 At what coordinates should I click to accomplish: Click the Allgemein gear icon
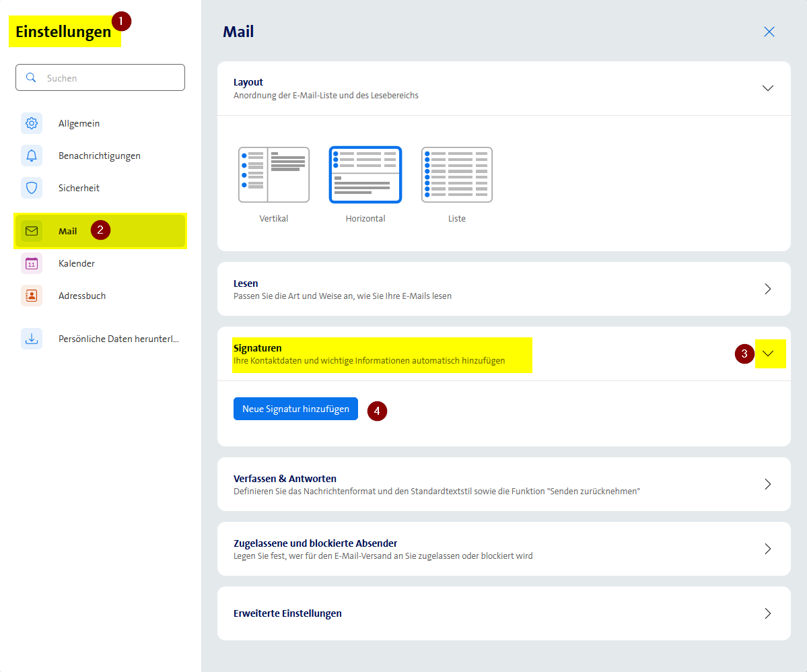coord(32,123)
